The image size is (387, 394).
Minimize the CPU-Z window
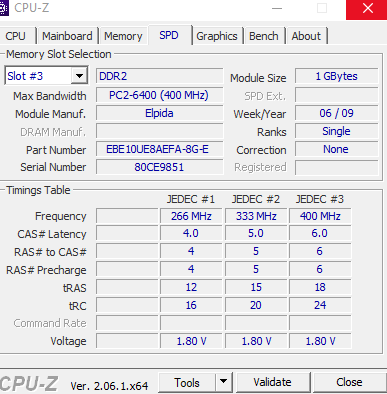tap(277, 9)
